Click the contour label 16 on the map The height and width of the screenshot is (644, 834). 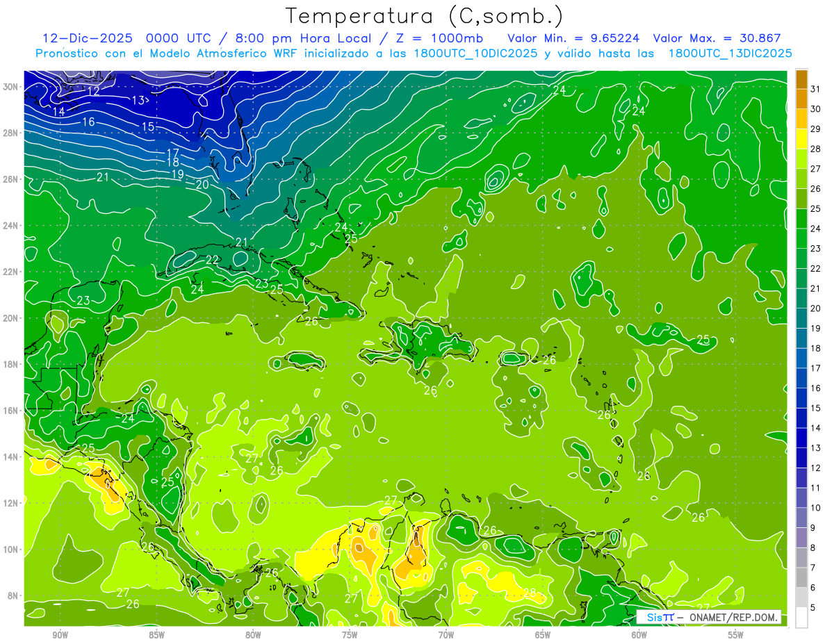pos(88,122)
